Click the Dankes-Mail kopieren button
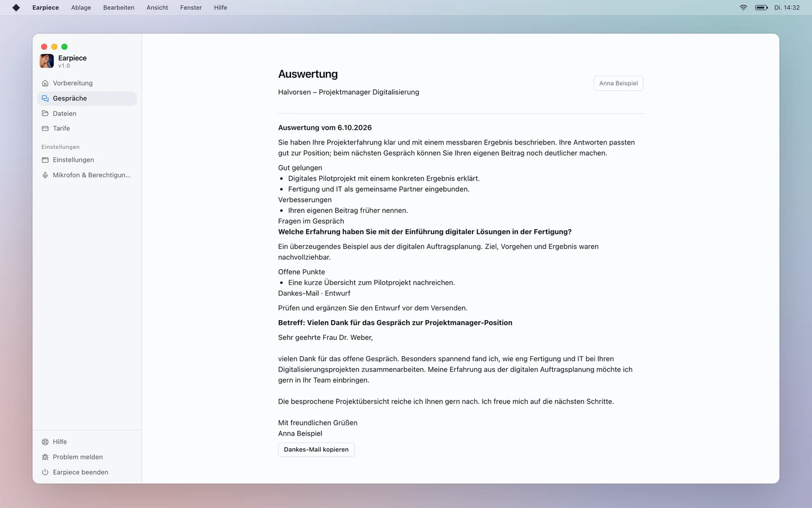The image size is (812, 508). [316, 450]
